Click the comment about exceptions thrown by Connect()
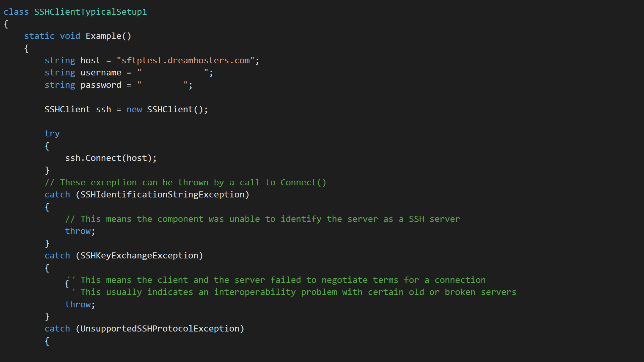Screen dimensions: 644x362 [185, 183]
